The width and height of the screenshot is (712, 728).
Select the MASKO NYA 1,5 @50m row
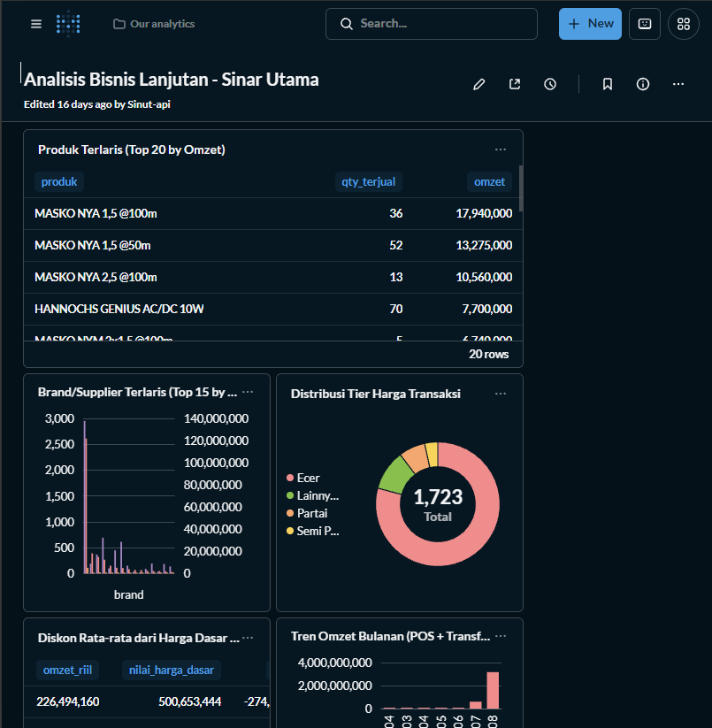273,245
